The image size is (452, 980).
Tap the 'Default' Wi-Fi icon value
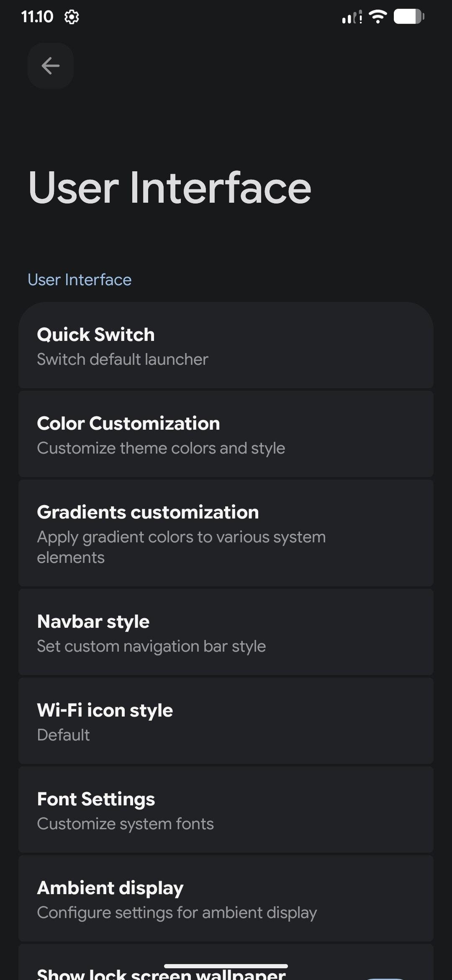pyautogui.click(x=63, y=735)
